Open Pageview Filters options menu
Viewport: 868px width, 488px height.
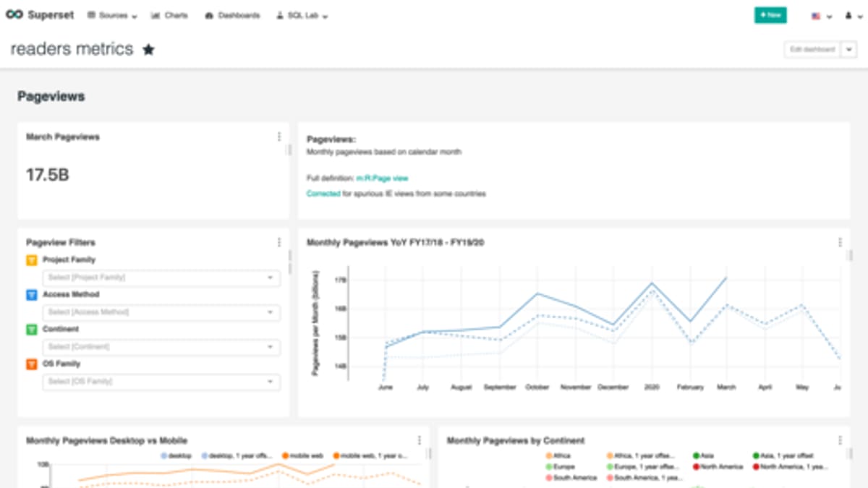279,243
